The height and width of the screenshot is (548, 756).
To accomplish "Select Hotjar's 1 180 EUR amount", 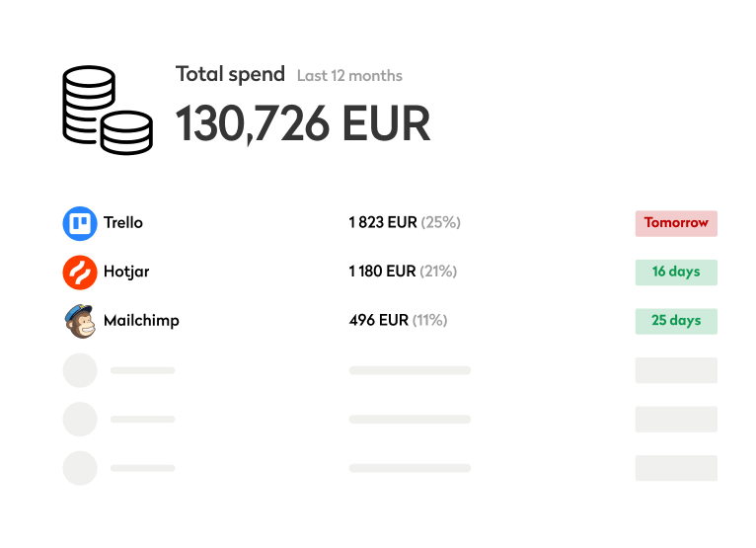I will (382, 272).
